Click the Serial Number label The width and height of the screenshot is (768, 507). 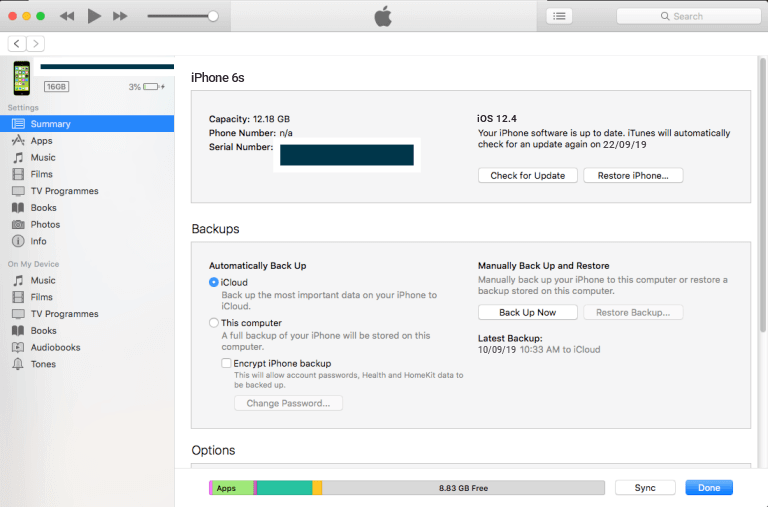pos(241,147)
